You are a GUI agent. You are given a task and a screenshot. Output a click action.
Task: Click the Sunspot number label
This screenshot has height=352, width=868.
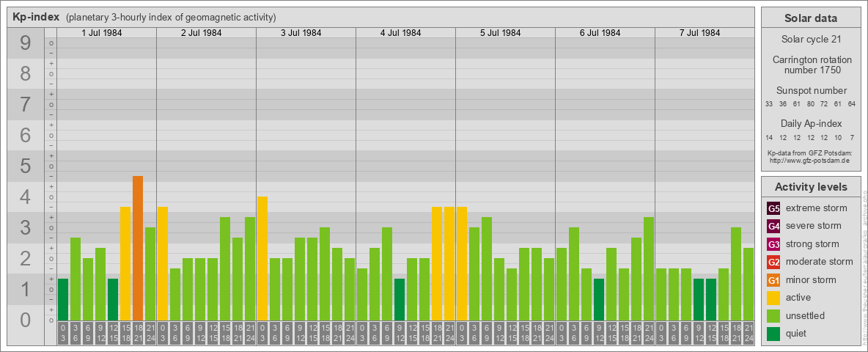pyautogui.click(x=811, y=91)
